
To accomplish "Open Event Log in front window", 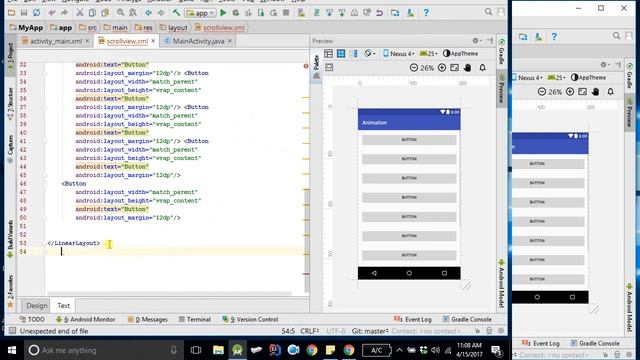I will point(413,319).
